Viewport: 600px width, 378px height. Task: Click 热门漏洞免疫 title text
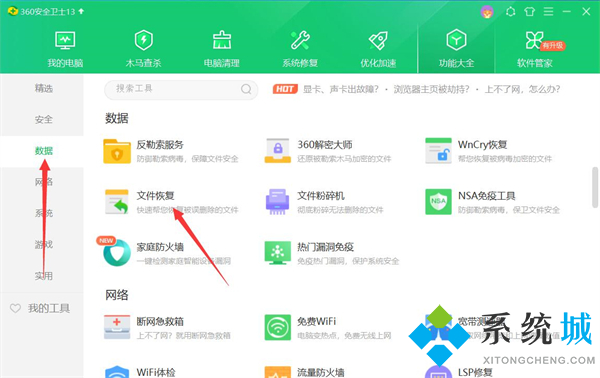(x=326, y=247)
